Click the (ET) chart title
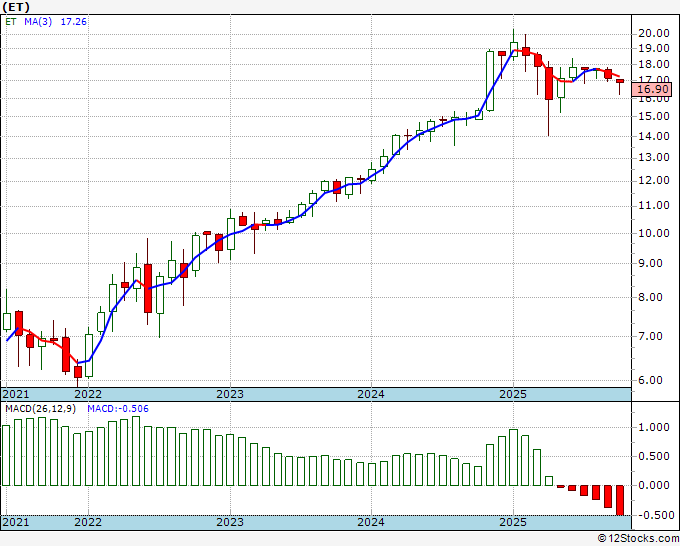This screenshot has width=680, height=546. tap(16, 7)
